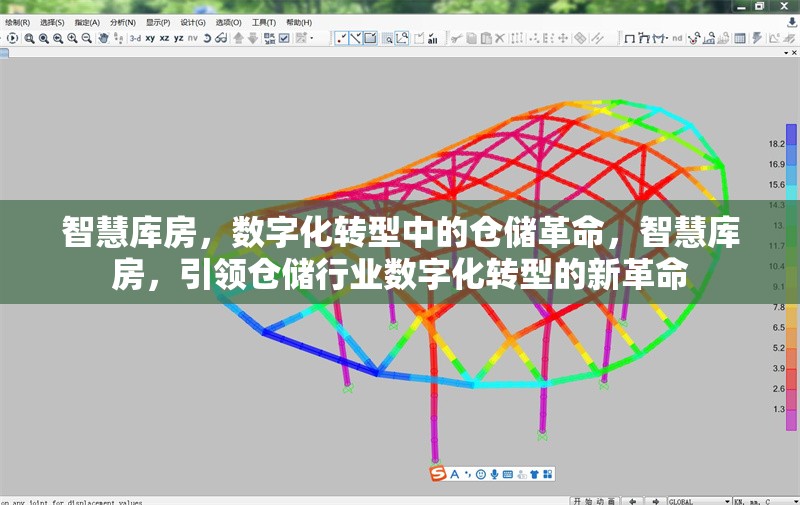Switch to xz plane view

(x=164, y=38)
